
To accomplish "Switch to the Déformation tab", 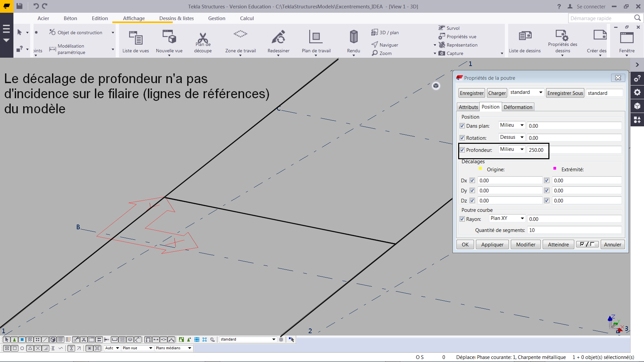I will pos(518,107).
